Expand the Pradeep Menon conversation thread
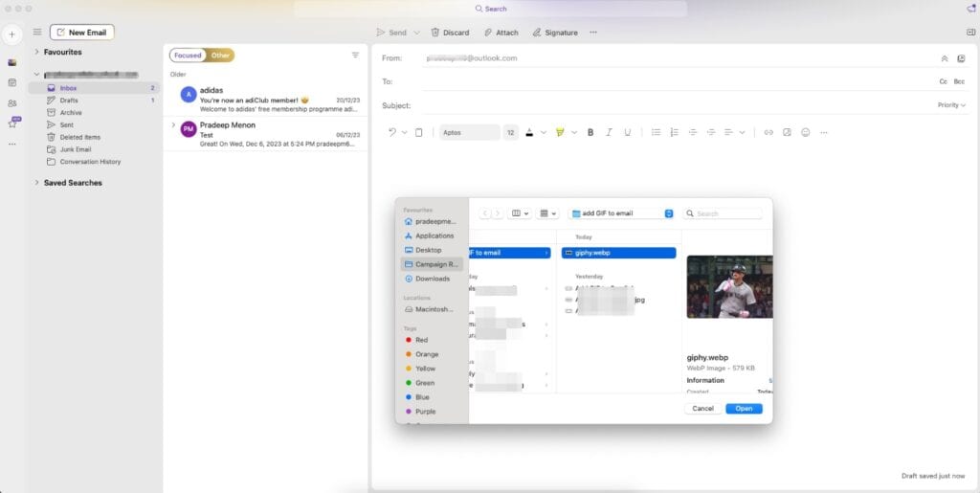This screenshot has height=493, width=980. [x=173, y=125]
